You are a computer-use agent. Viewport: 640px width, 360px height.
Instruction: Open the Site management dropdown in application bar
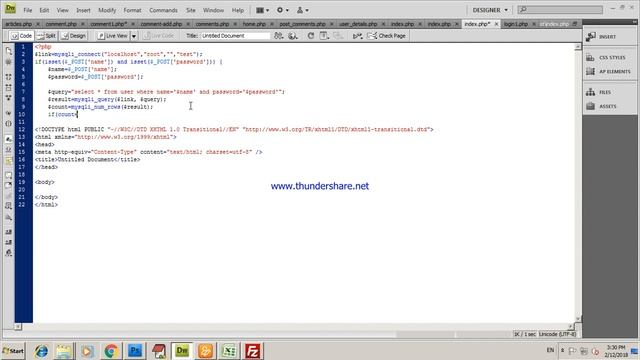(302, 10)
